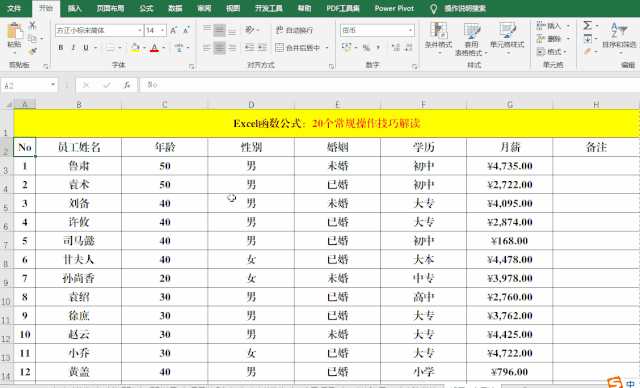The width and height of the screenshot is (640, 388).
Task: Switch to the 插入 ribbon tab
Action: click(74, 8)
